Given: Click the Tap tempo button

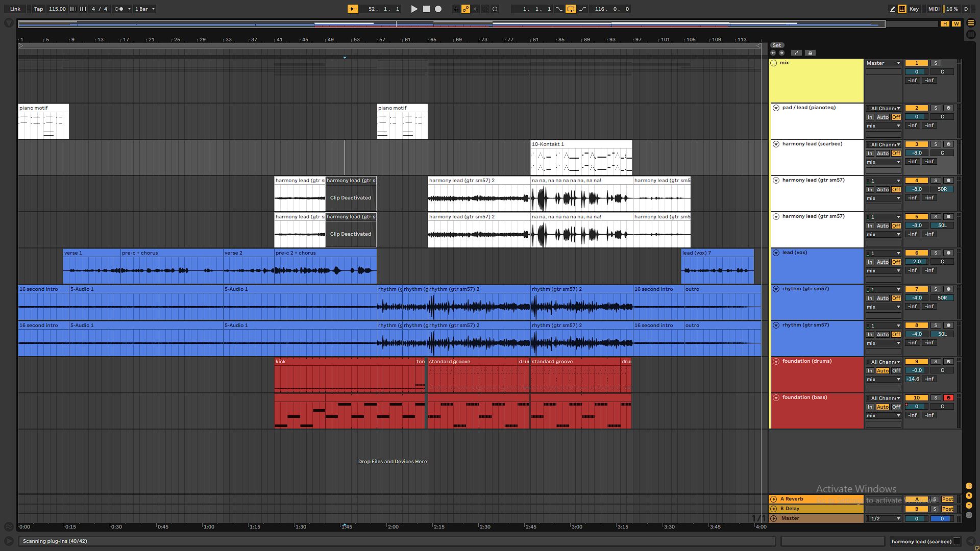Looking at the screenshot, I should [x=38, y=9].
